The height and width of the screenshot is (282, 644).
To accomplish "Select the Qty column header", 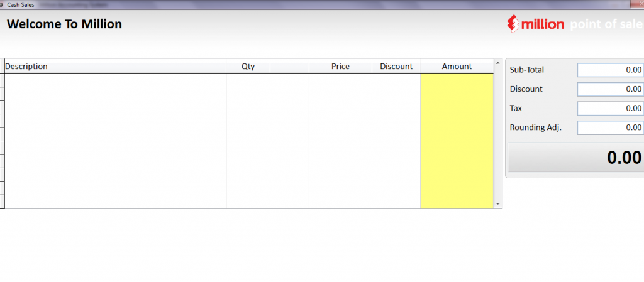I will pos(248,67).
